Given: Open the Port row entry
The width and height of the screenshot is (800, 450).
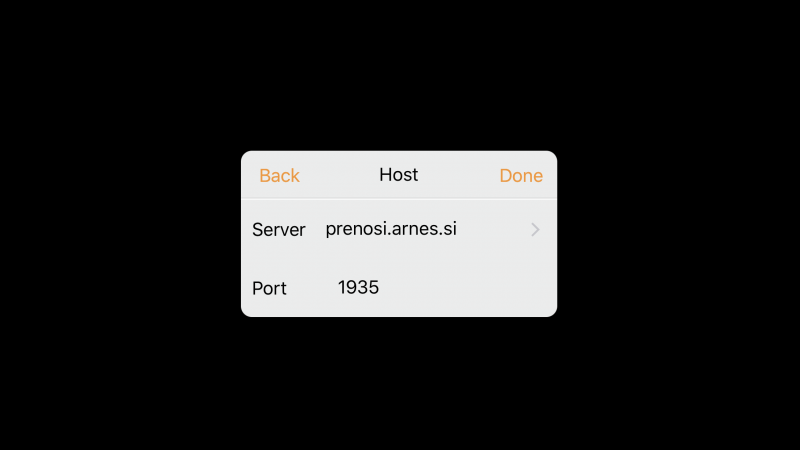Looking at the screenshot, I should coord(399,288).
